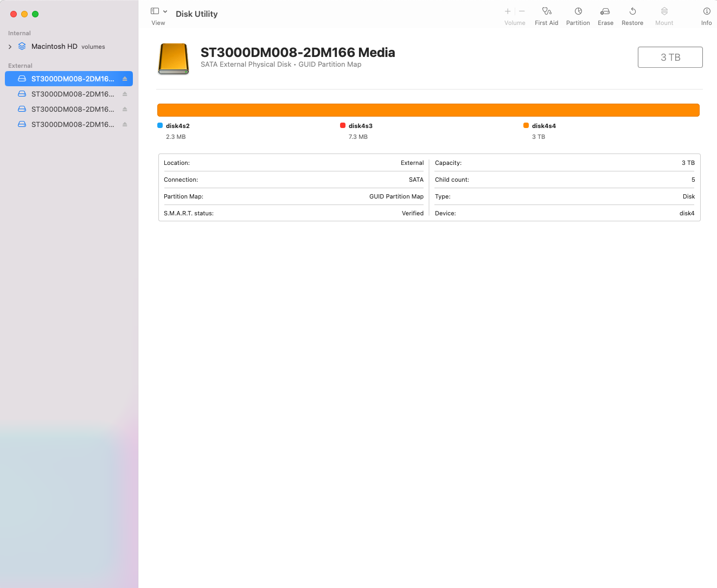Click the 'External' sidebar section heading
Viewport: 717px width, 588px height.
coord(20,66)
